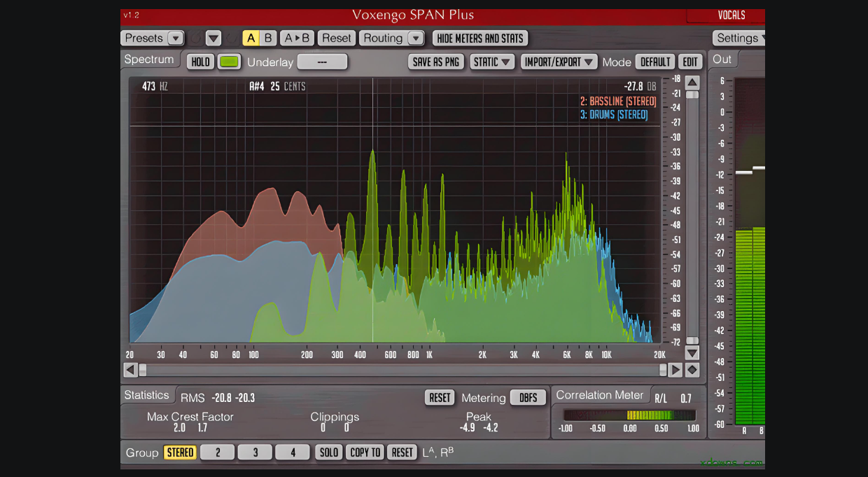Open the bypass arrow menu beside Presets

click(213, 38)
